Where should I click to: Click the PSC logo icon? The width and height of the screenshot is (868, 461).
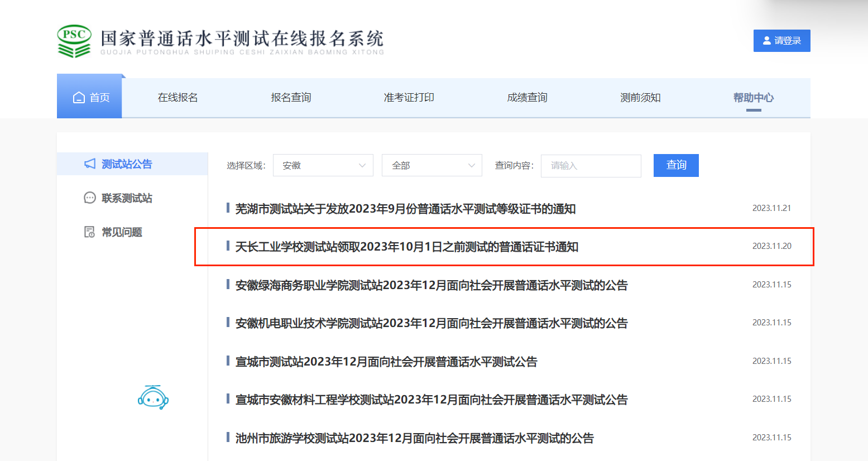(x=74, y=41)
